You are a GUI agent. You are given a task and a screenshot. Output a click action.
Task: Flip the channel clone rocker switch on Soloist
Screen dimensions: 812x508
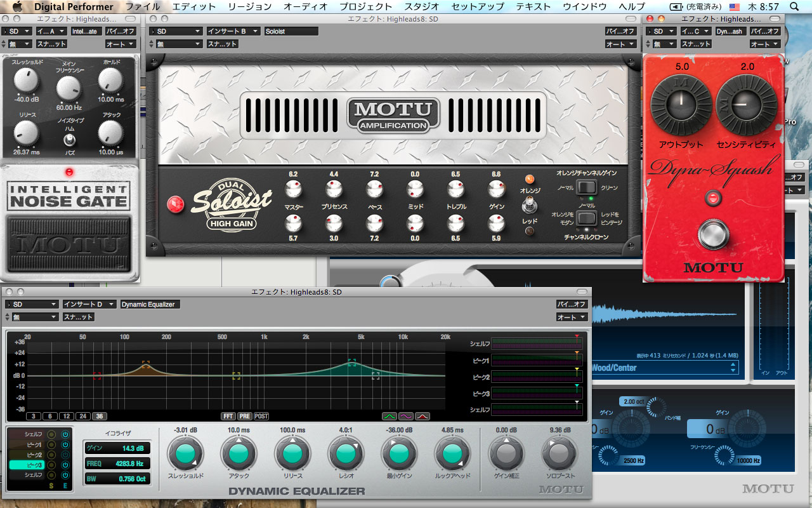click(587, 219)
